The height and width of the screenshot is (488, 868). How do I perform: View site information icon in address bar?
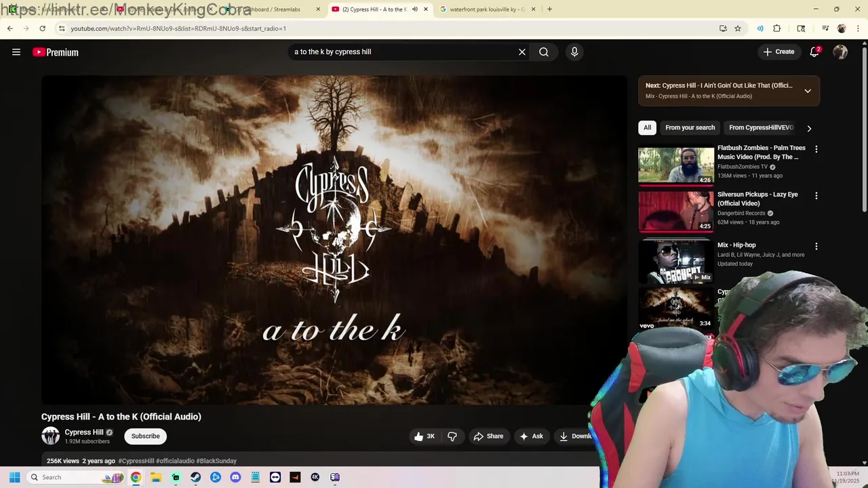pos(62,28)
